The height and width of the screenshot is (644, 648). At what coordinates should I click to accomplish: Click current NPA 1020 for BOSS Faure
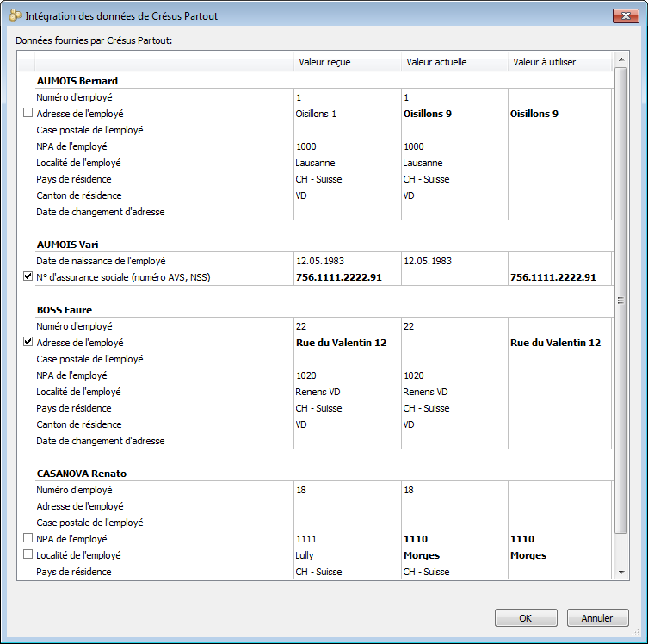click(x=414, y=375)
